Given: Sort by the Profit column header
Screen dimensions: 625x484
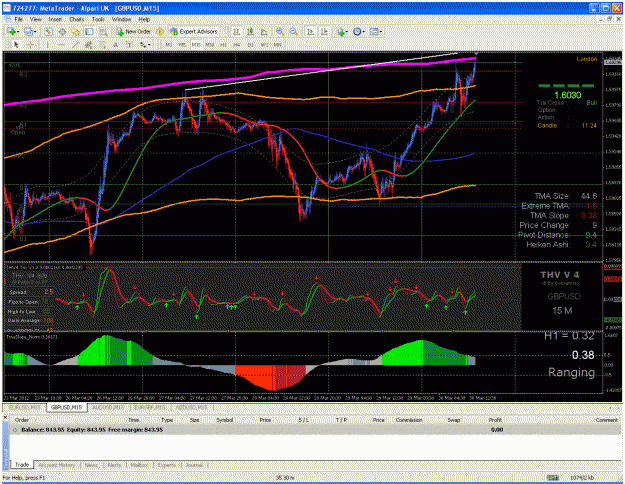Looking at the screenshot, I should 495,420.
